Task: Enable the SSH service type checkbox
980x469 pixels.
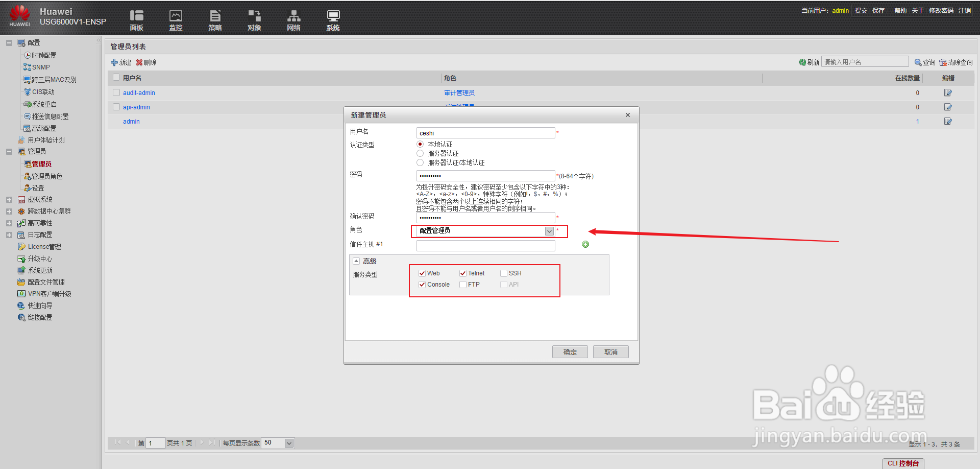Action: (504, 273)
